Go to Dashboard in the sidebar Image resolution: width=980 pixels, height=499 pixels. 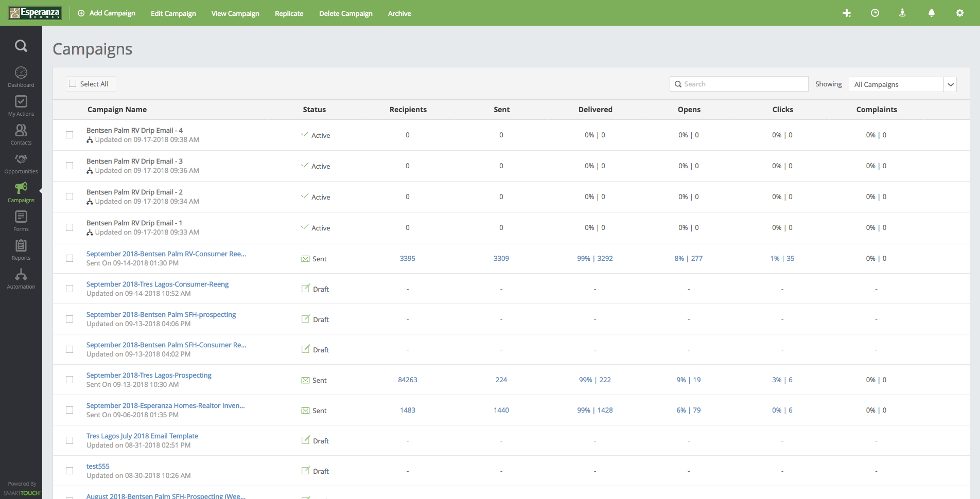click(x=21, y=77)
